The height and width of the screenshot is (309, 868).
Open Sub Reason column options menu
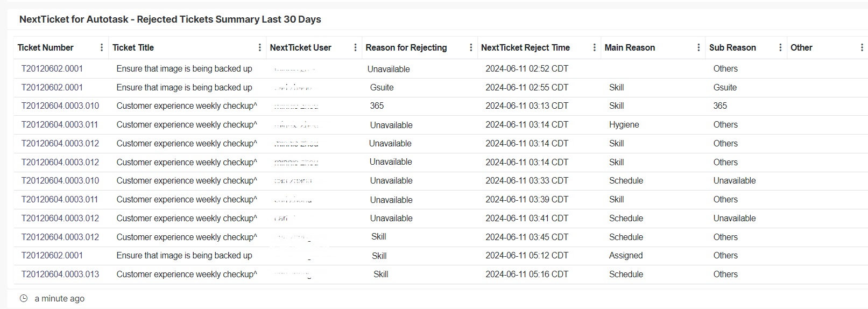pyautogui.click(x=780, y=47)
